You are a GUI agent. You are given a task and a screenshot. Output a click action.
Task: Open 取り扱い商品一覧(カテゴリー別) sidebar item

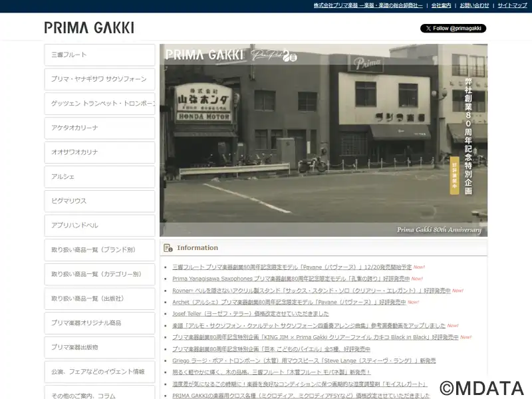[x=100, y=275]
